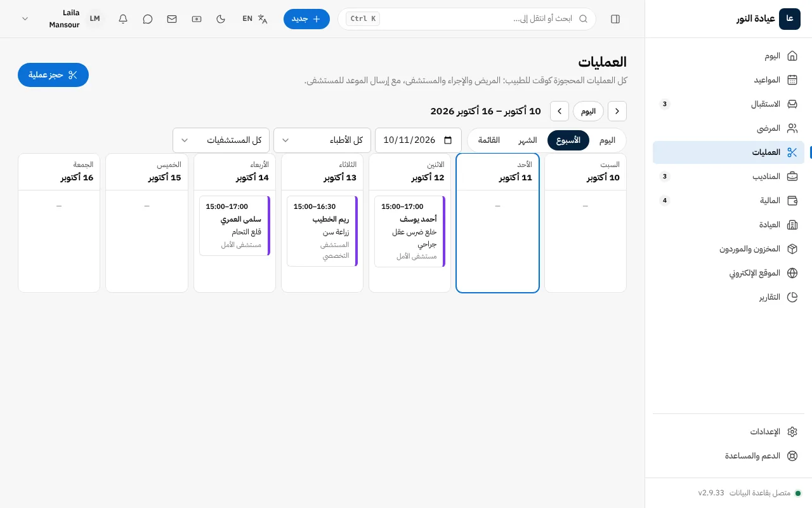
Task: Open the كل المستشفيات hospitals dropdown
Action: click(221, 140)
